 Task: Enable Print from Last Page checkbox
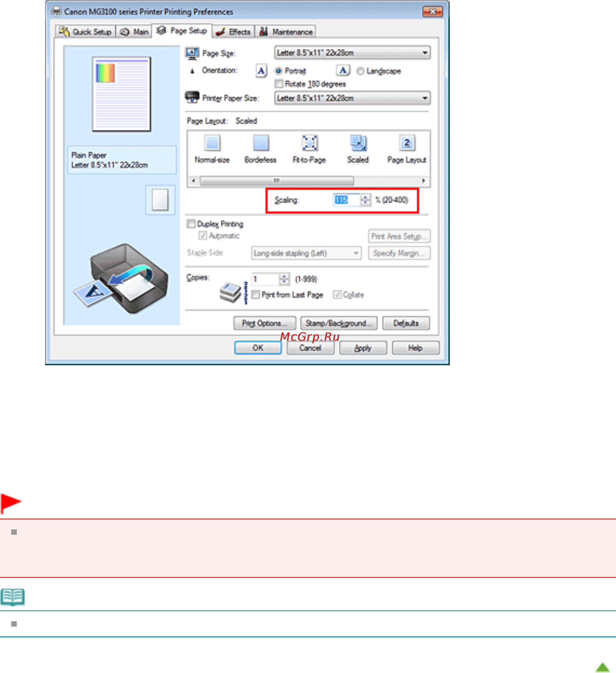(256, 295)
